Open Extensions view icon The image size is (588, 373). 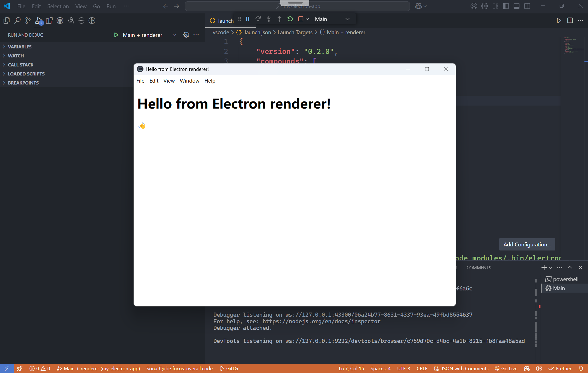(49, 21)
